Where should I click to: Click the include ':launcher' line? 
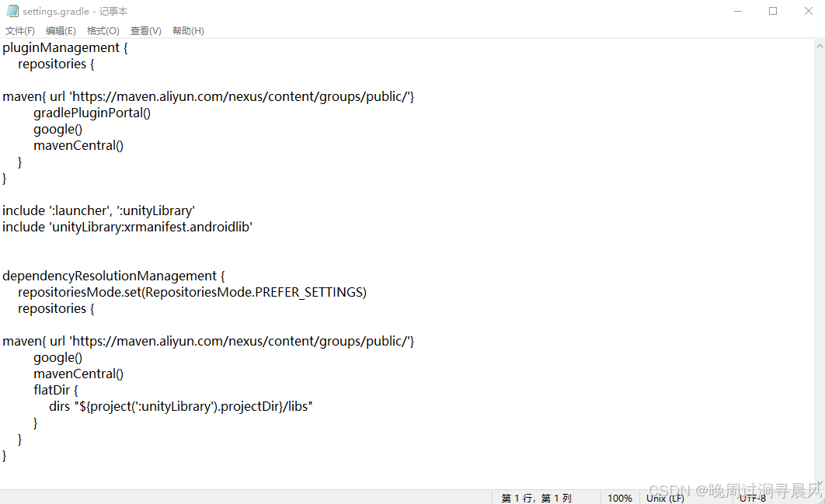click(x=99, y=210)
